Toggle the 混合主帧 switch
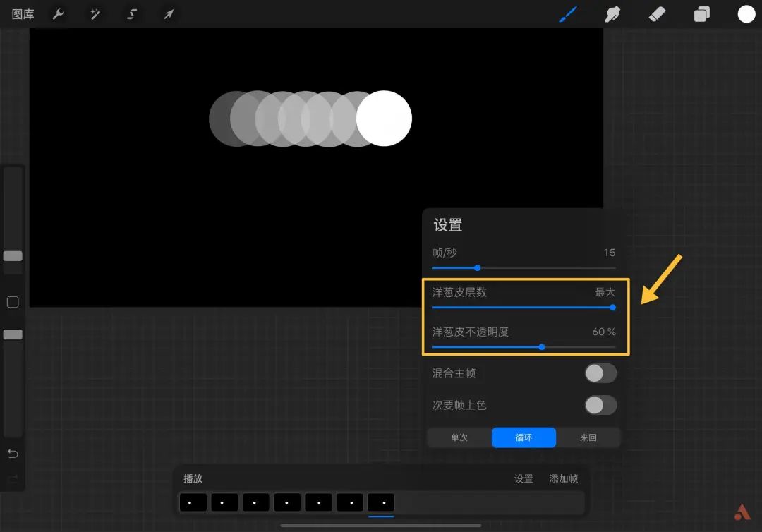This screenshot has width=762, height=532. 600,373
